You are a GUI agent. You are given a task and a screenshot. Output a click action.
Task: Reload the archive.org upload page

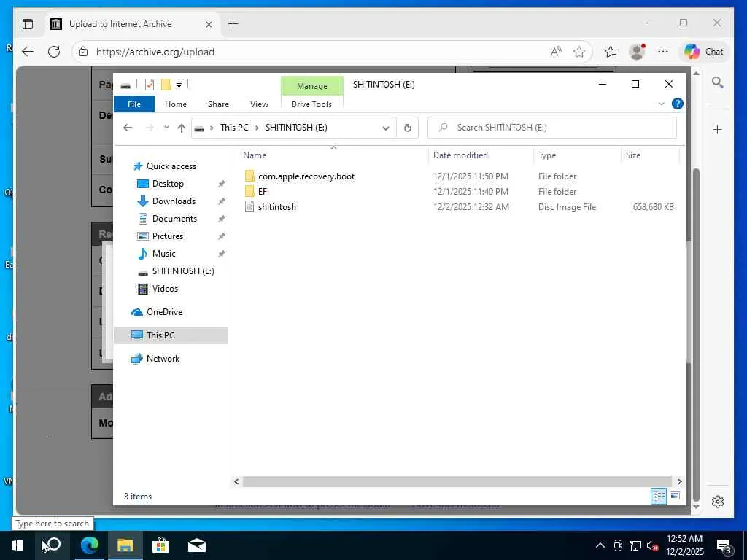54,52
